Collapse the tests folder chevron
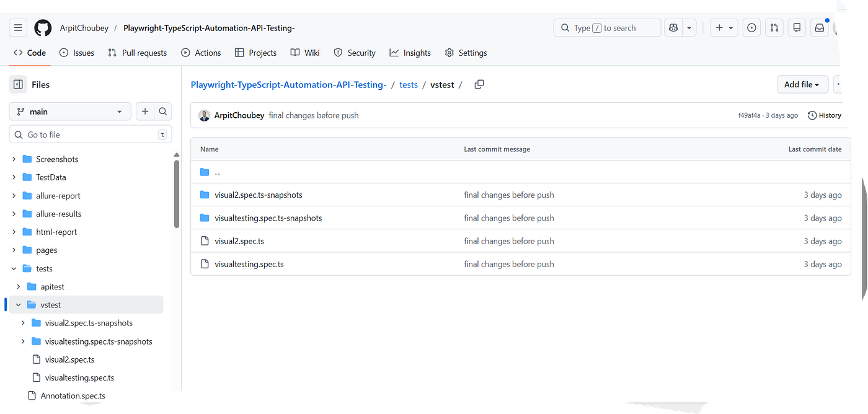 [14, 268]
